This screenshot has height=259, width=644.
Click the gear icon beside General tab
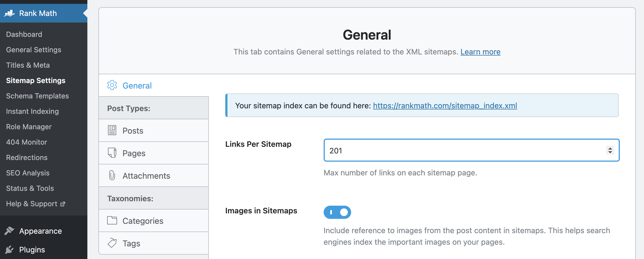[x=112, y=85]
